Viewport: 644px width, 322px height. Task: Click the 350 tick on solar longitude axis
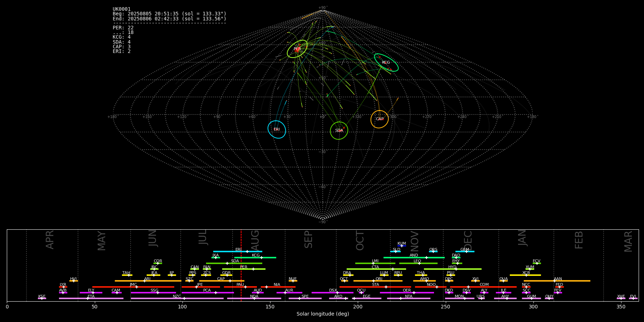pyautogui.click(x=621, y=307)
